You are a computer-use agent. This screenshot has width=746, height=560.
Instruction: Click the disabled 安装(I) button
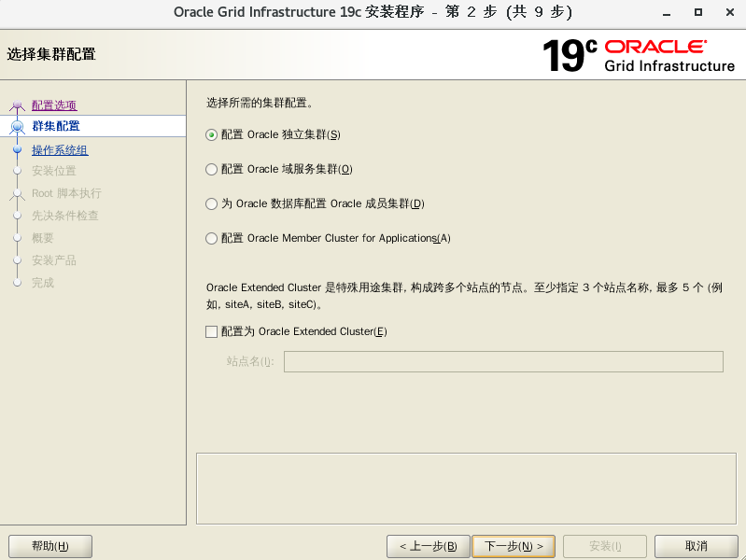605,546
